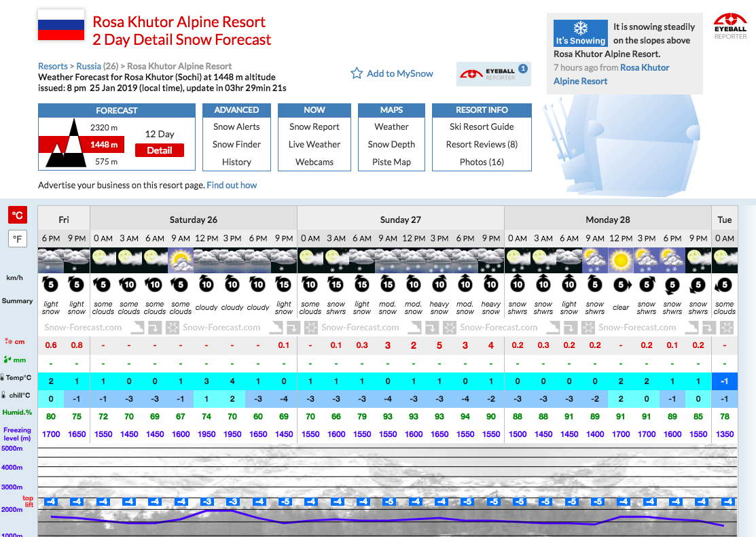Click the Eyeball Reporter logo in top-right corner

[730, 26]
